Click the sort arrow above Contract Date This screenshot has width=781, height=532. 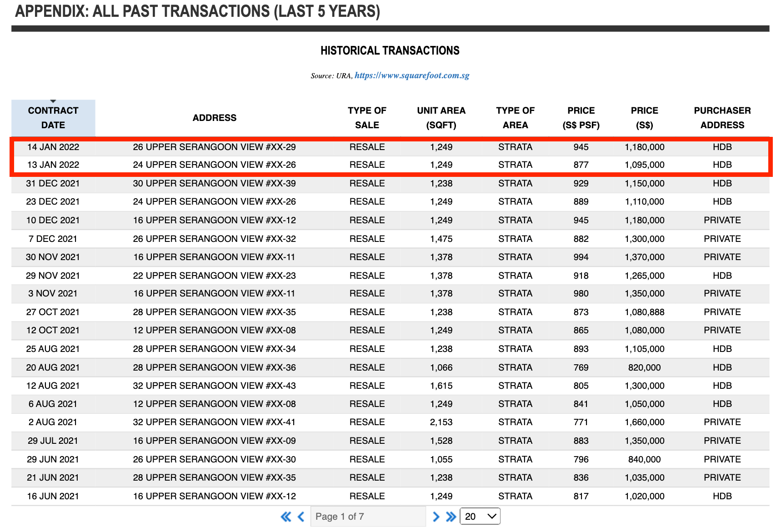(x=53, y=101)
